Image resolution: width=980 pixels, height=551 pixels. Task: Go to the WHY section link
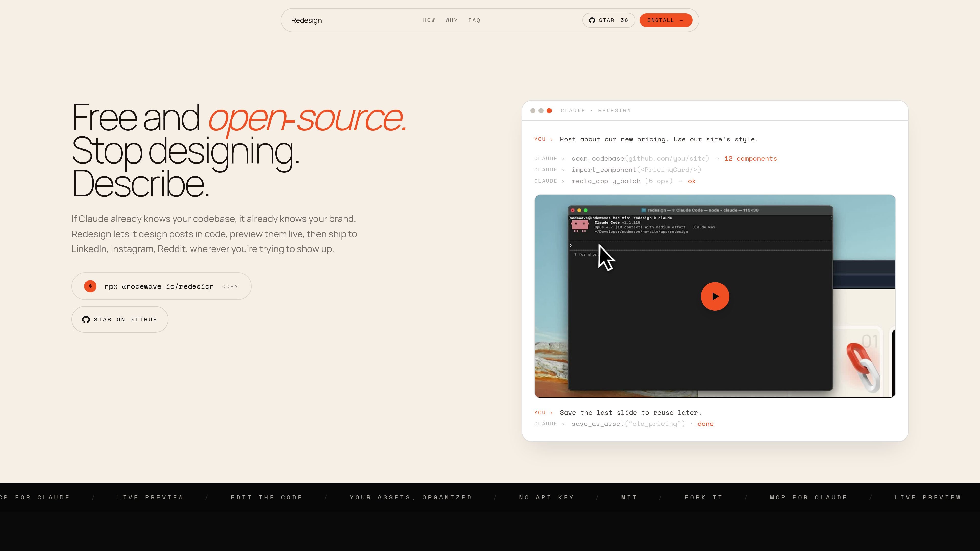click(x=451, y=20)
